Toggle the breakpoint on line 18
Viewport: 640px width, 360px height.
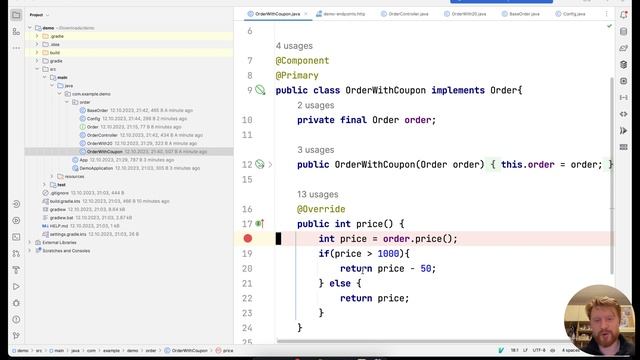pos(248,238)
